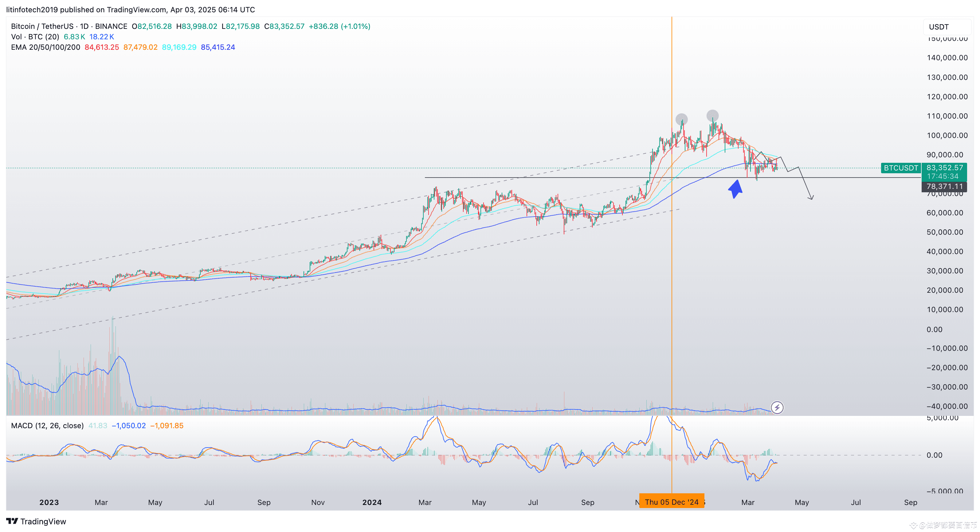Click the MACD signal value −1,091.85
This screenshot has width=980, height=532.
167,425
